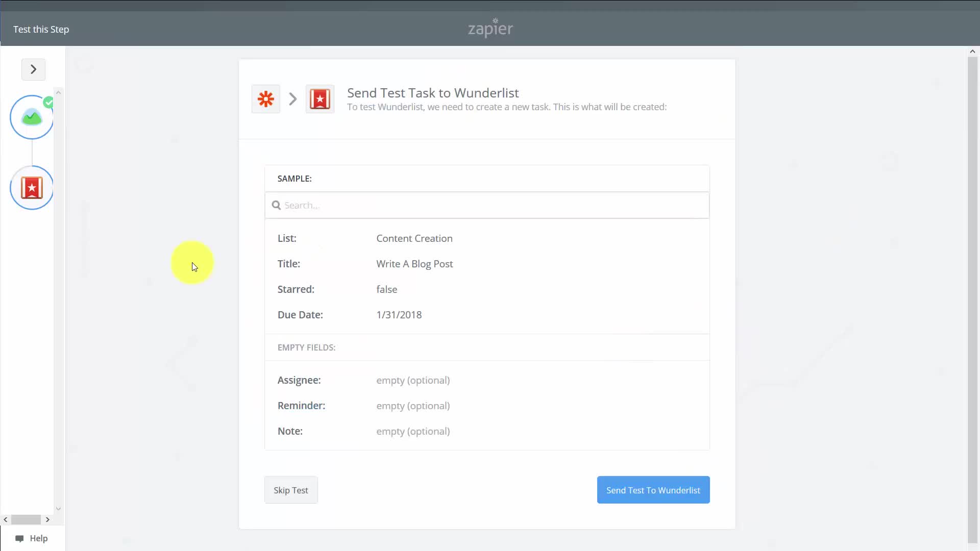This screenshot has height=551, width=980.
Task: Click the Test this Step label
Action: [41, 30]
